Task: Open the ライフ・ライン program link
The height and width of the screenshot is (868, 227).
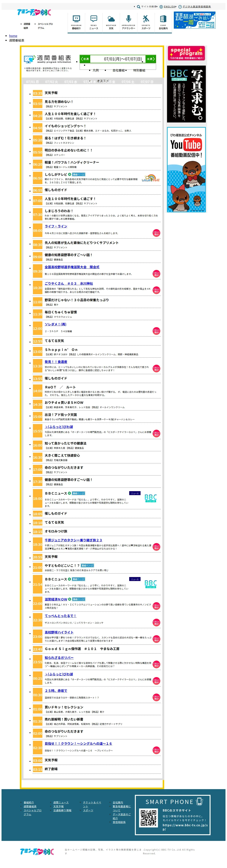Action: (56, 227)
